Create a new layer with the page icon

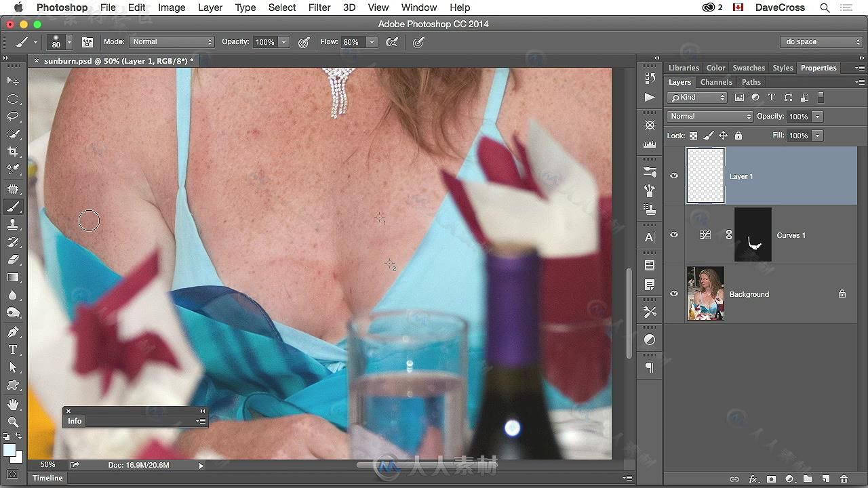coord(826,479)
